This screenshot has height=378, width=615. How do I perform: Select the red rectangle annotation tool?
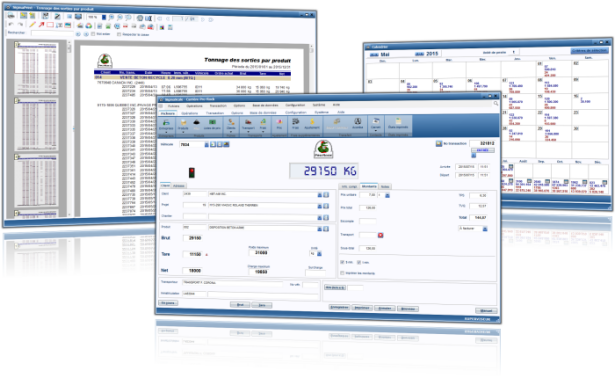50,25
